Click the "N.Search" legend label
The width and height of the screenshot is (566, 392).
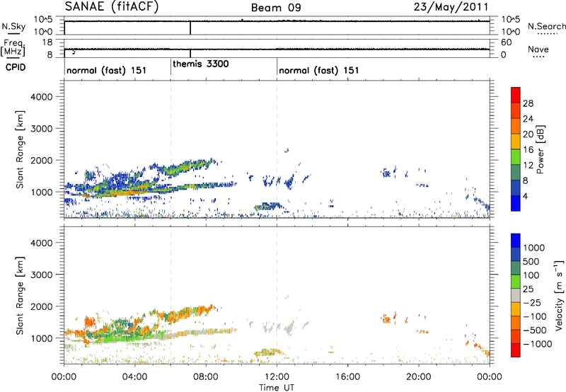point(547,26)
